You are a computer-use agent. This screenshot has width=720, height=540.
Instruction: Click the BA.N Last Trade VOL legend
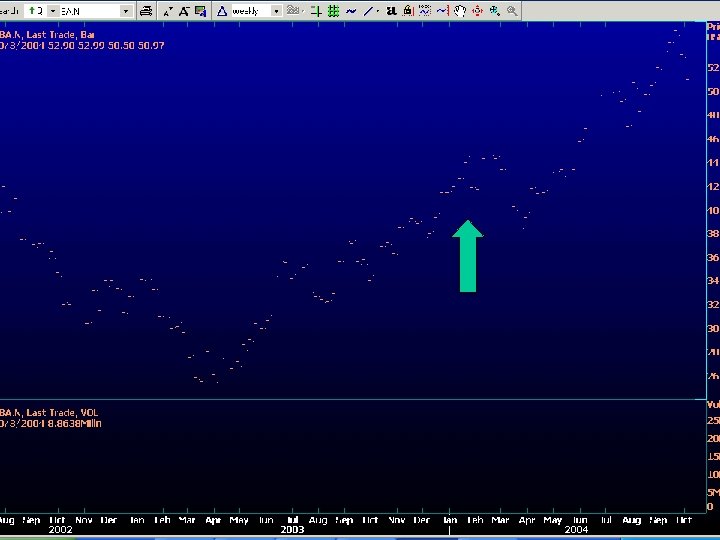(x=49, y=412)
